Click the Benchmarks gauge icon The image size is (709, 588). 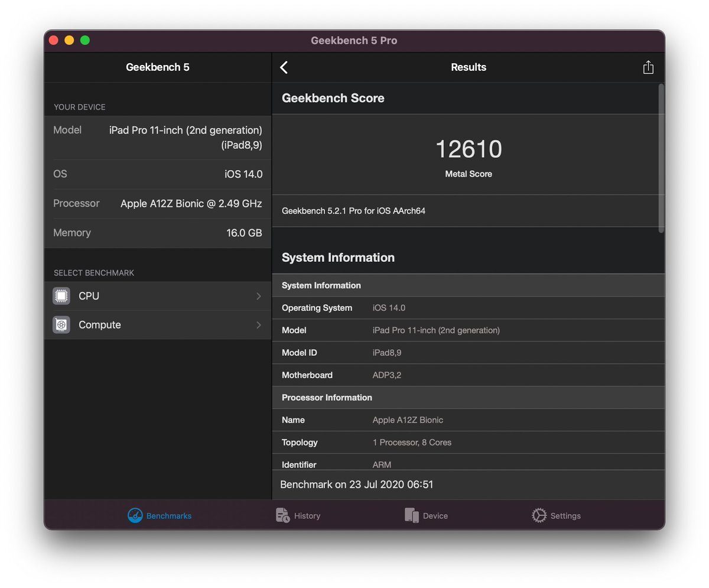pyautogui.click(x=135, y=515)
